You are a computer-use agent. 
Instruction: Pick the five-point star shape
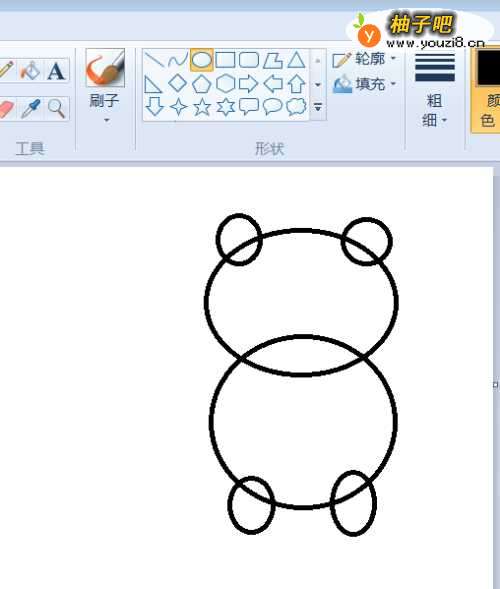pos(202,107)
